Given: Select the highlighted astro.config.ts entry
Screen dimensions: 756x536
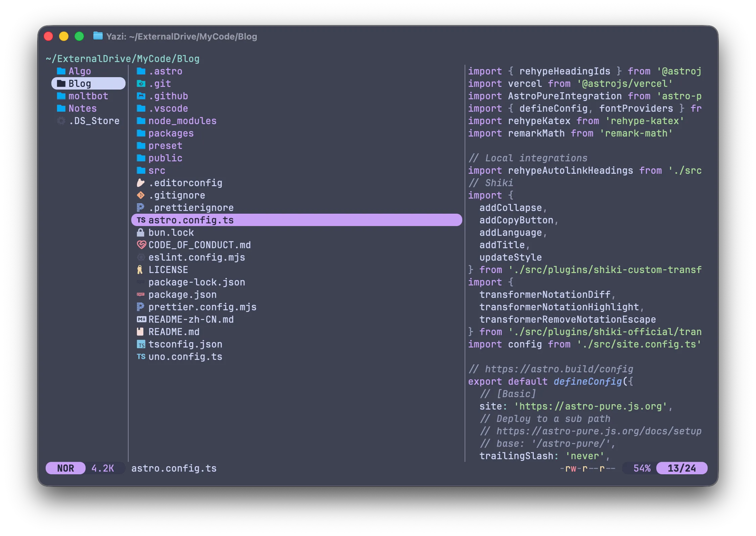Looking at the screenshot, I should point(191,220).
